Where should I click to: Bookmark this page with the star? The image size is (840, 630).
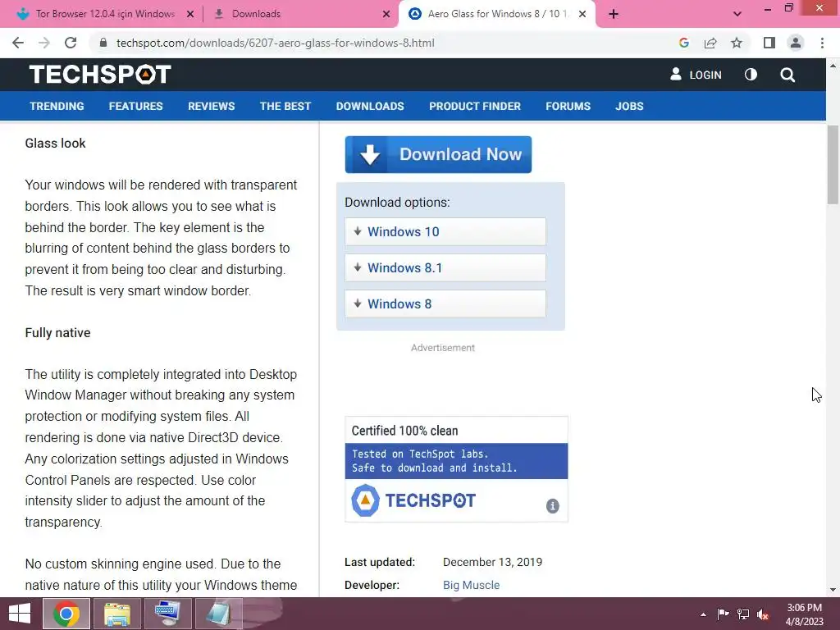point(737,43)
